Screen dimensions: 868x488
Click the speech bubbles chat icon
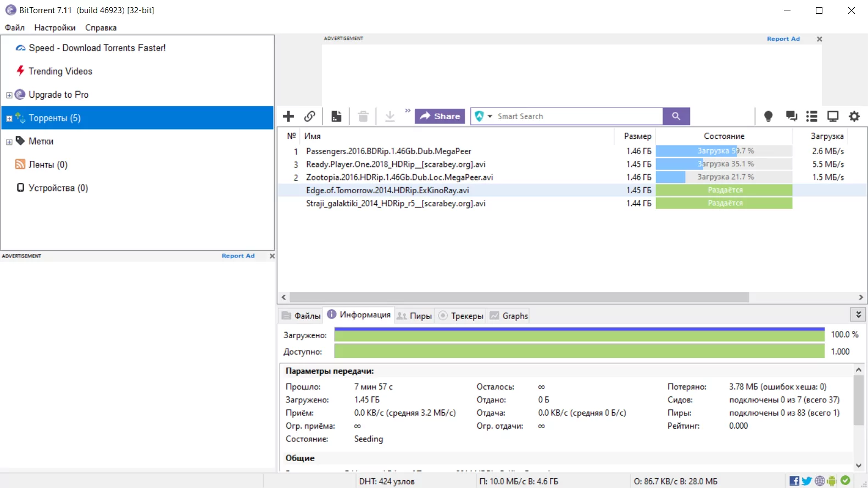click(x=792, y=116)
